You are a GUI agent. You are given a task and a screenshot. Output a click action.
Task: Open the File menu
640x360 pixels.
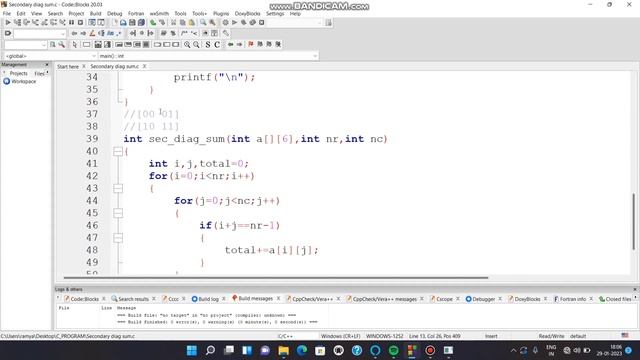coord(7,13)
